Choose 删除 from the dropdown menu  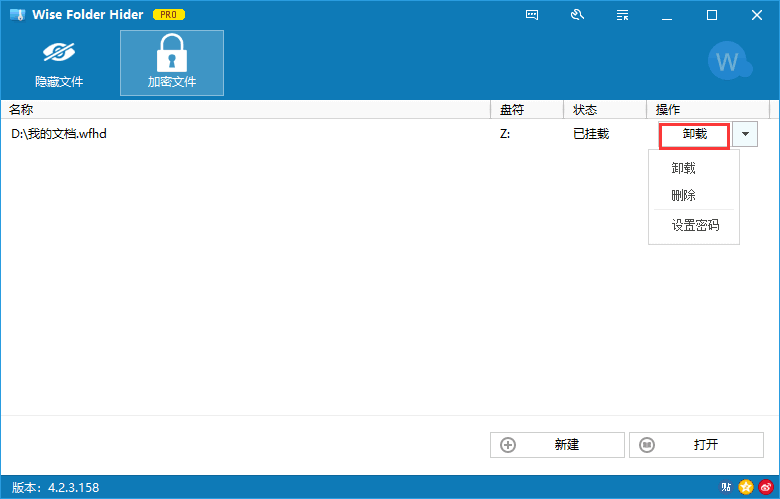click(693, 195)
